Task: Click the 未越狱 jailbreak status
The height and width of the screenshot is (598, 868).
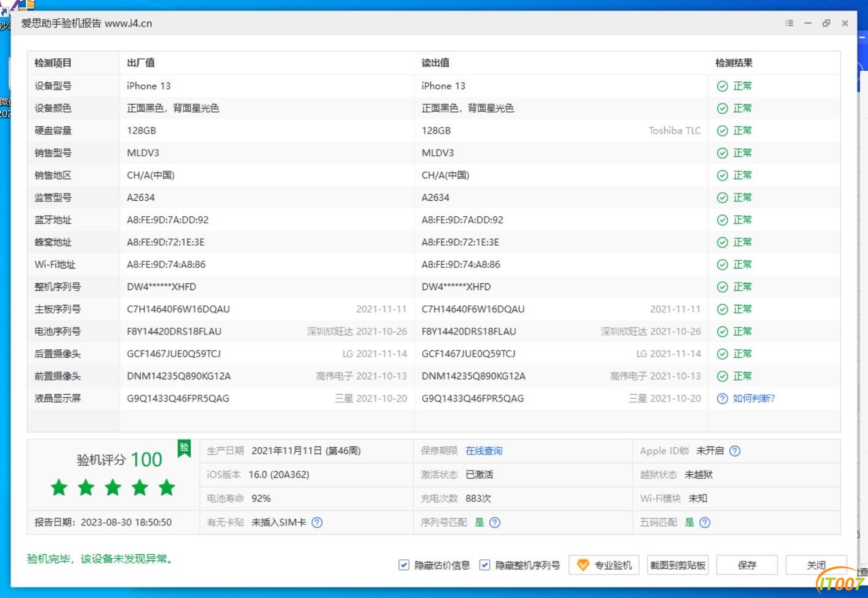Action: click(699, 475)
